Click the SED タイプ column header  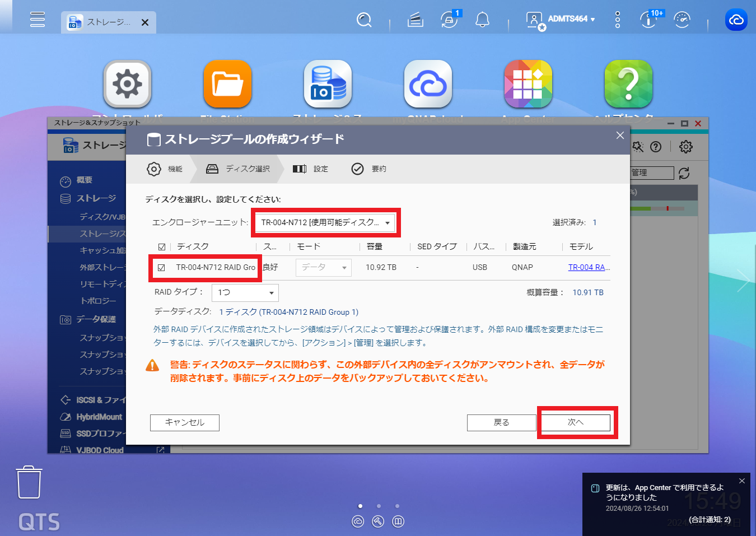(x=437, y=246)
